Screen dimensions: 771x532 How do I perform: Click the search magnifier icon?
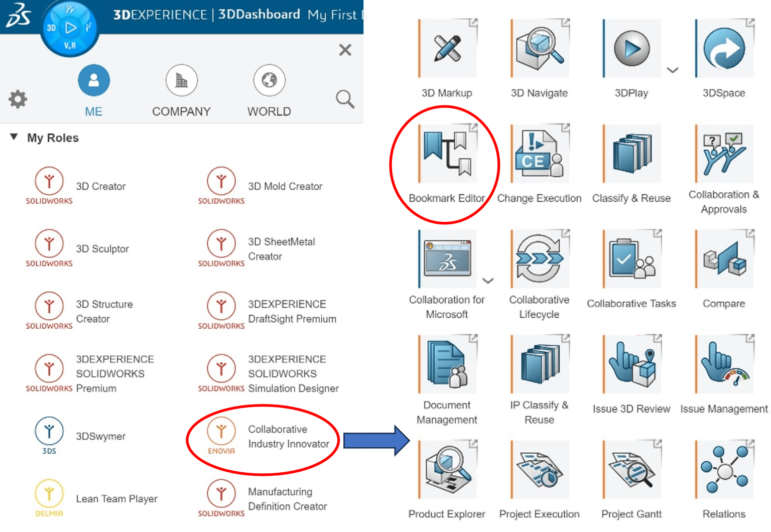(345, 99)
